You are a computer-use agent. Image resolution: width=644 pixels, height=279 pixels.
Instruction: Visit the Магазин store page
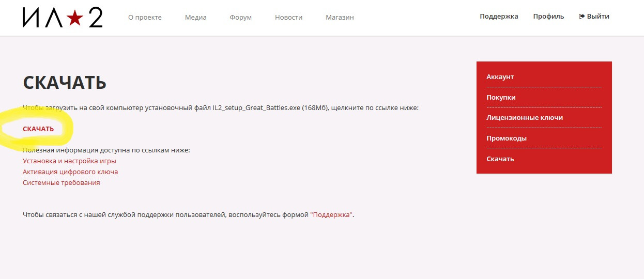(x=340, y=17)
